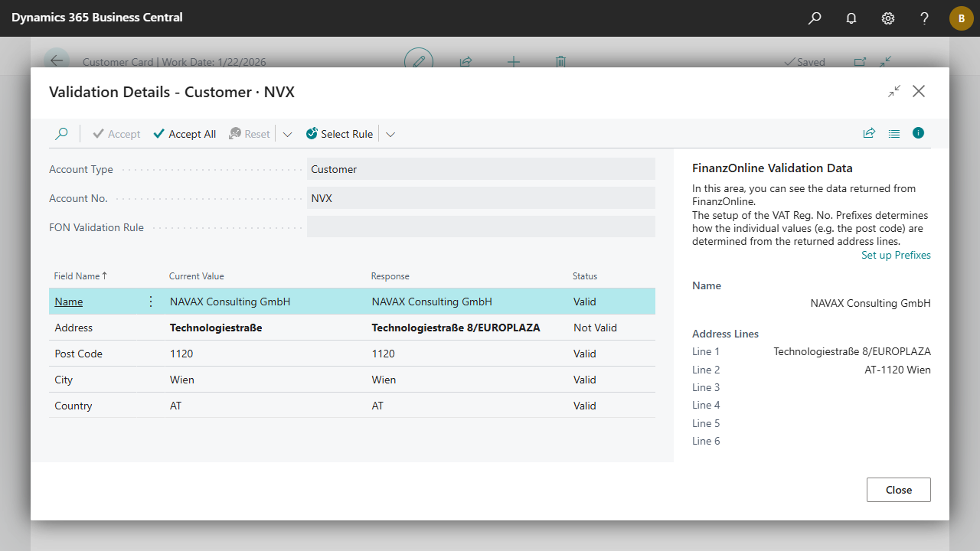Click Dynamics 365 Business Central title

[x=97, y=17]
